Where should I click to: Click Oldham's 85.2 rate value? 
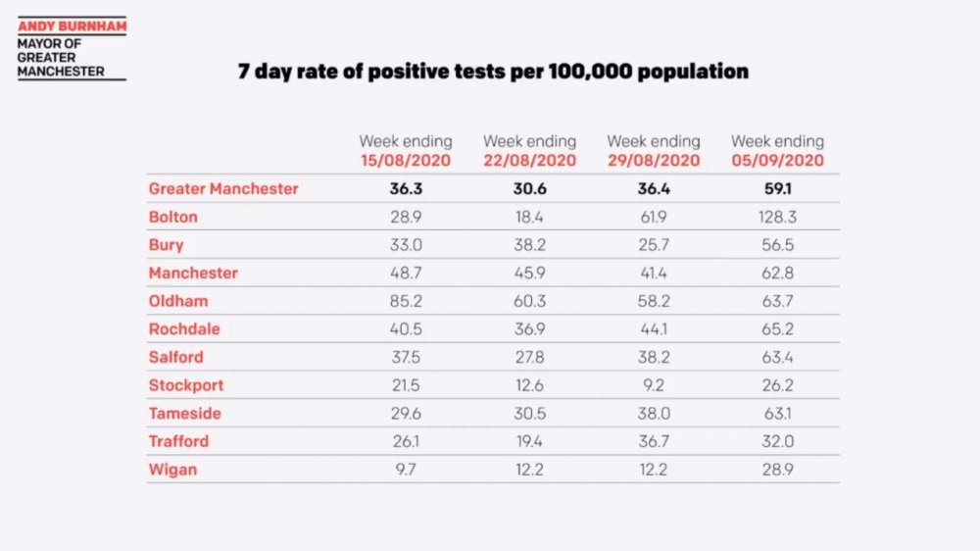click(405, 301)
